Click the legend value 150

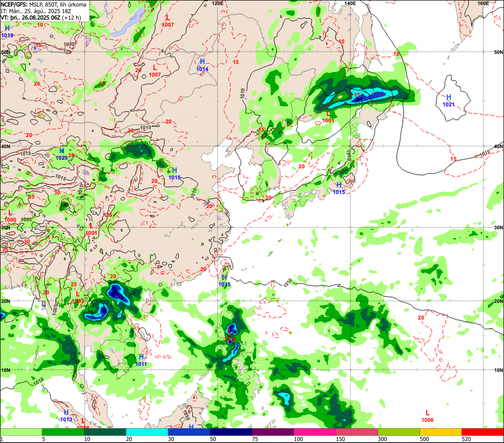pyautogui.click(x=340, y=439)
